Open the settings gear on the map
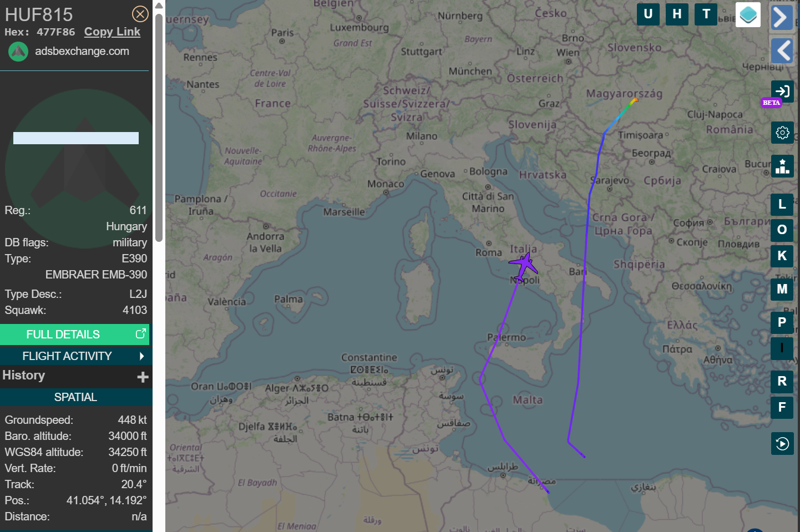Image resolution: width=800 pixels, height=532 pixels. (x=782, y=133)
